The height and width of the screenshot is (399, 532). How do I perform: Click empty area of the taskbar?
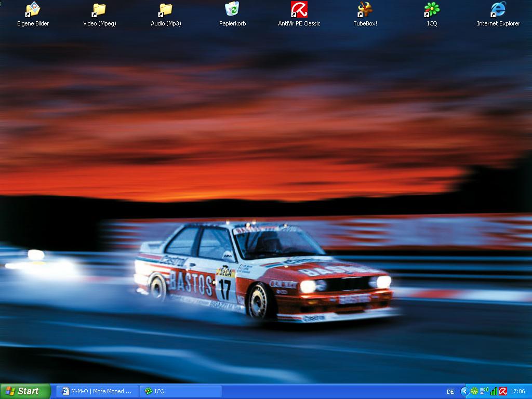pos(332,391)
